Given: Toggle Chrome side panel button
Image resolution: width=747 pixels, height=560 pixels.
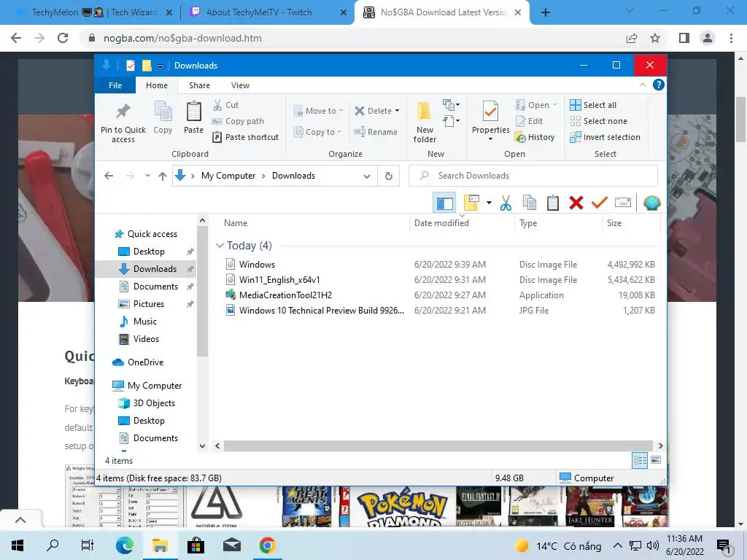Looking at the screenshot, I should (x=684, y=38).
